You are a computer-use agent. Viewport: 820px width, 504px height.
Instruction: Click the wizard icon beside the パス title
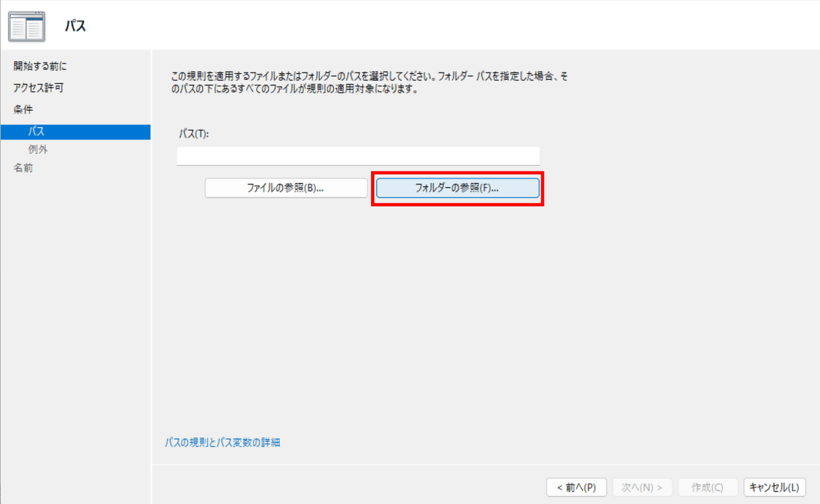pos(26,25)
